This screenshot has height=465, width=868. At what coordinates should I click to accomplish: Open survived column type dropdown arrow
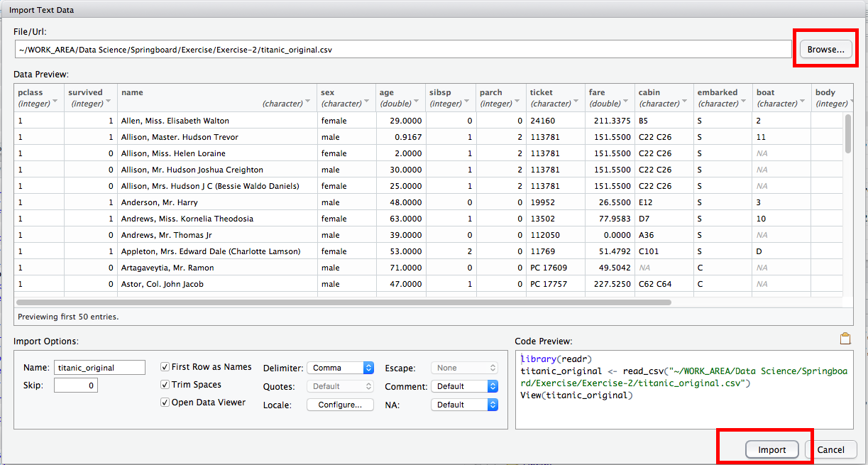point(109,102)
